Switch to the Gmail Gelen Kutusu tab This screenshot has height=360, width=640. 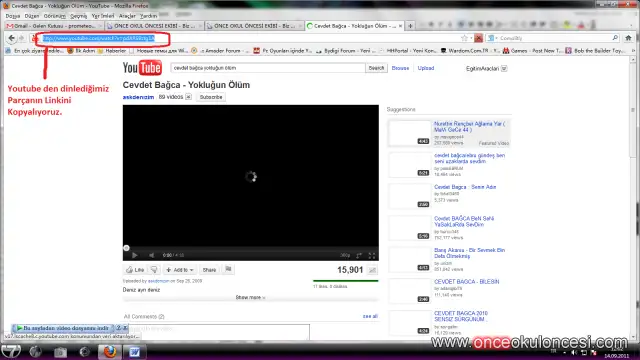pyautogui.click(x=53, y=26)
